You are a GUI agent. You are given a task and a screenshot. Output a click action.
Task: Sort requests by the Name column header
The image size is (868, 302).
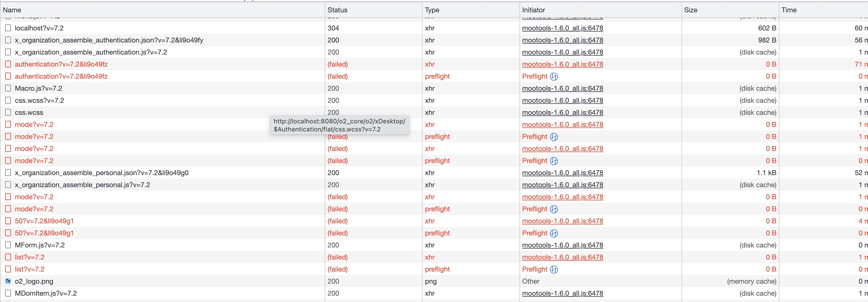[12, 10]
